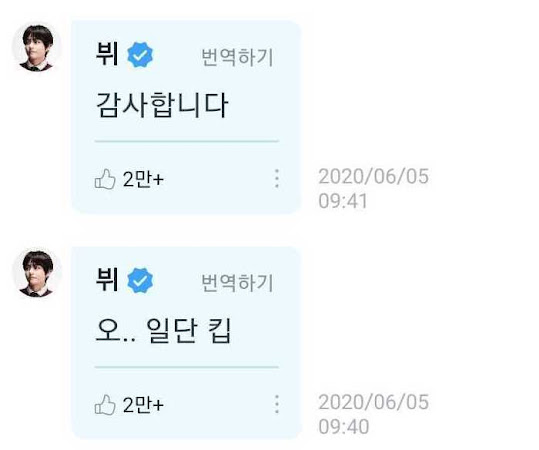
Task: Open the three-dot menu on the 감사합니다 comment
Action: pyautogui.click(x=277, y=178)
